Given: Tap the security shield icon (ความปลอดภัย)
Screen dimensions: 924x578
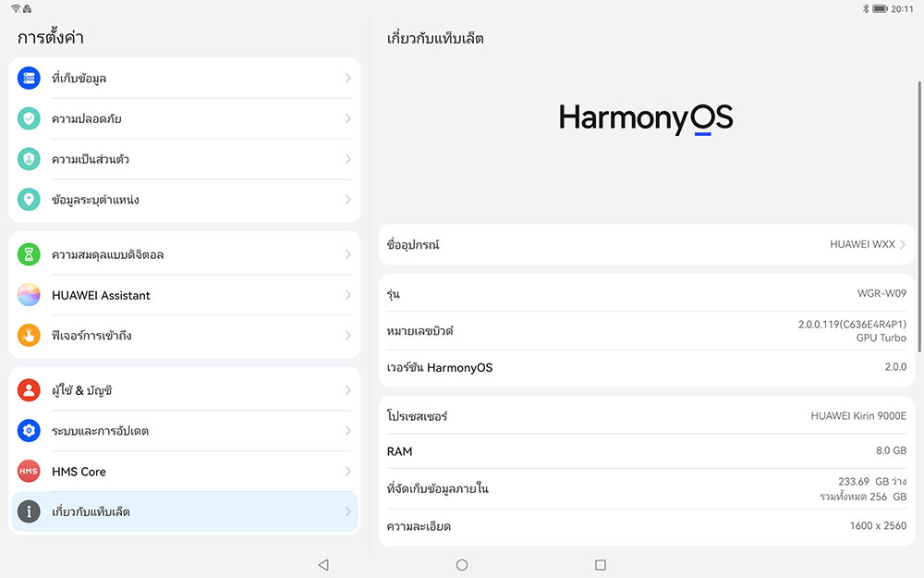Looking at the screenshot, I should [x=29, y=118].
